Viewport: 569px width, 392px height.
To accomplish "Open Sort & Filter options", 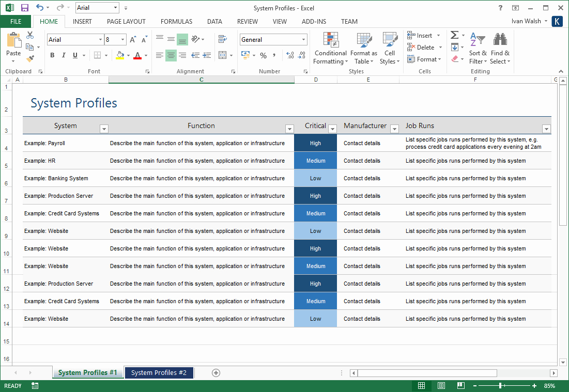I will 478,48.
